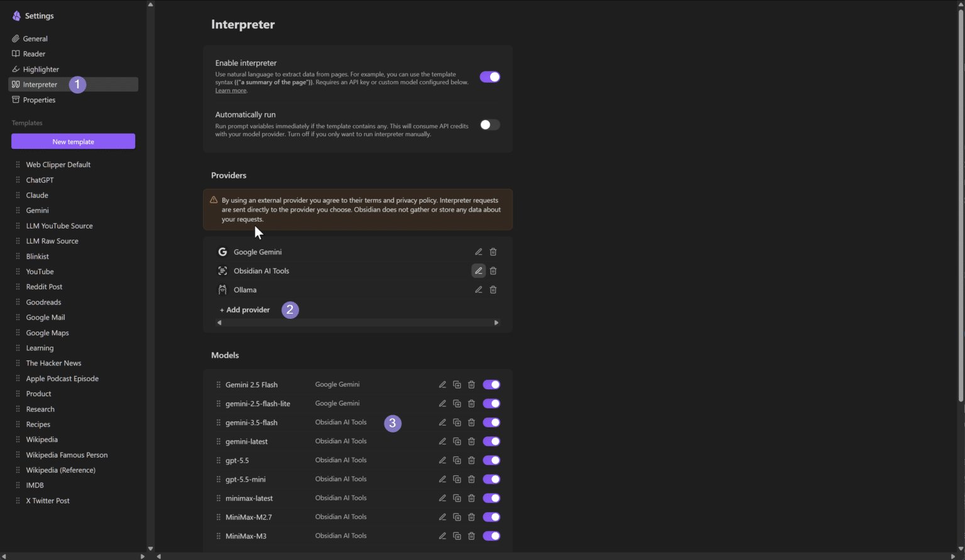Go to Highlighter settings
Image resolution: width=965 pixels, height=560 pixels.
[x=73, y=69]
